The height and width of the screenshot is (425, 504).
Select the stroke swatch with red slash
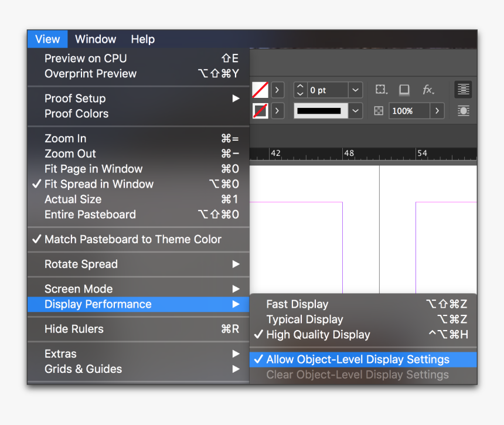260,111
